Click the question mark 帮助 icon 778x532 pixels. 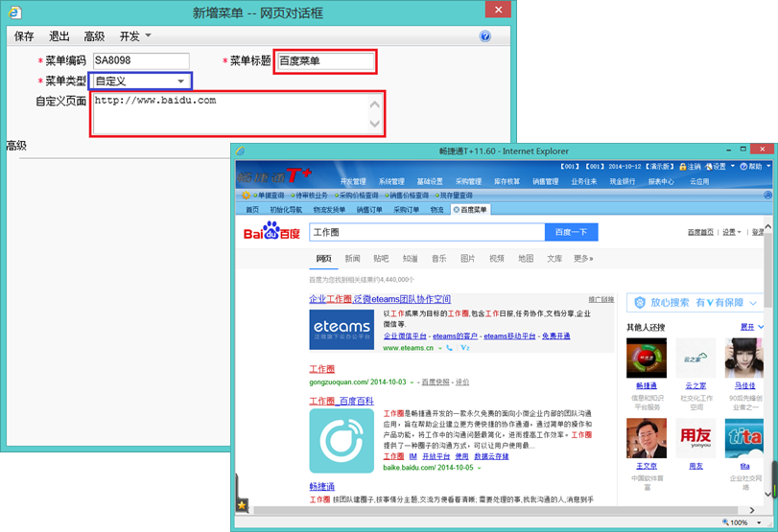tap(743, 167)
